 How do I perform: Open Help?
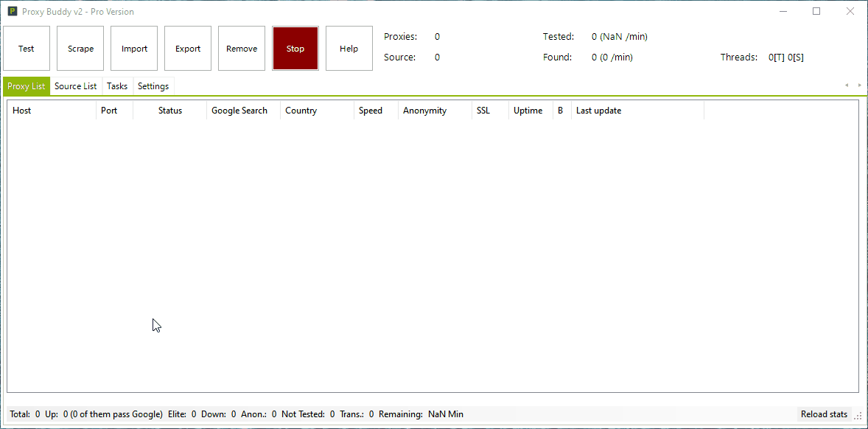[x=349, y=48]
